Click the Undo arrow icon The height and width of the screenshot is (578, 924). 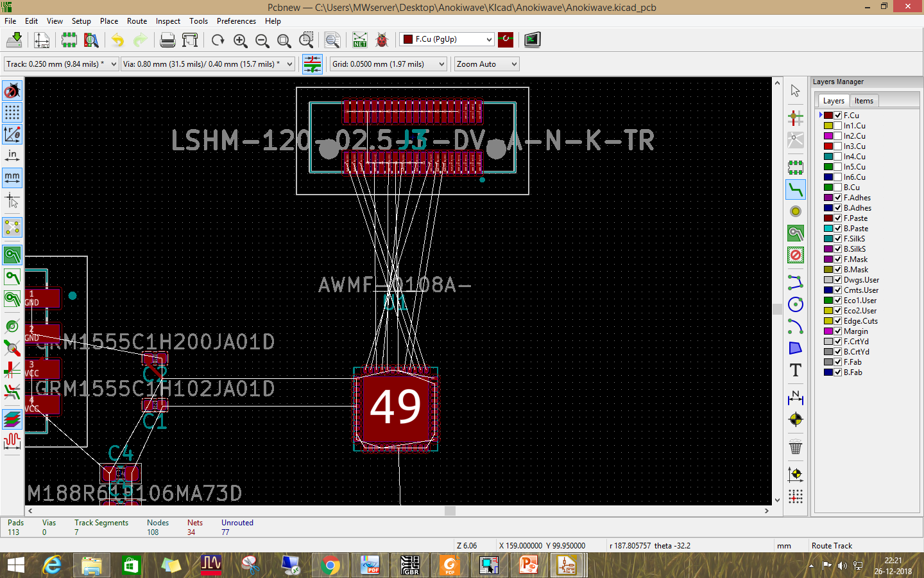[117, 40]
